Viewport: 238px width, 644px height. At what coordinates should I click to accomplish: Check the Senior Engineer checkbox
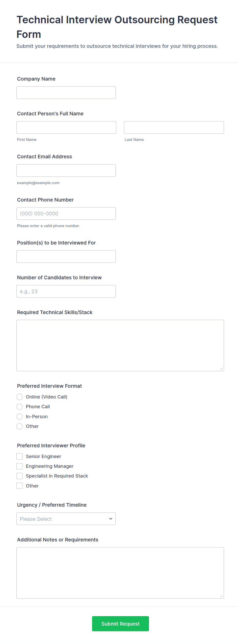pyautogui.click(x=20, y=457)
